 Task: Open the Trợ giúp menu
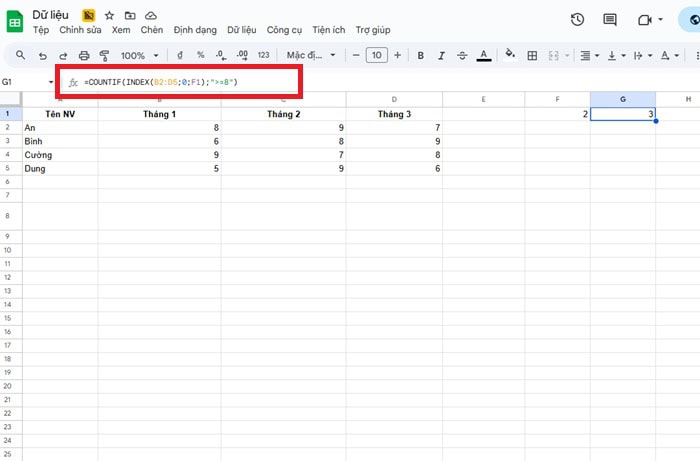click(x=373, y=30)
